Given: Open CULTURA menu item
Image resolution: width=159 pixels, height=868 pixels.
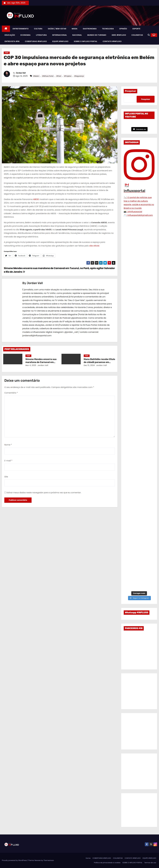Looking at the screenshot, I should pyautogui.click(x=38, y=29).
